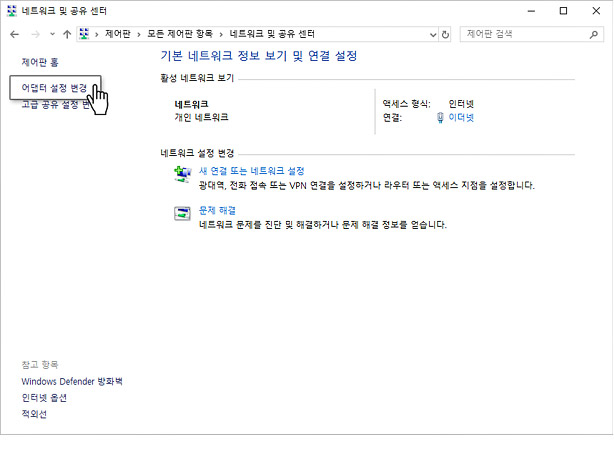614x454 pixels.
Task: Select the 제어판 breadcrumb segment
Action: [119, 34]
